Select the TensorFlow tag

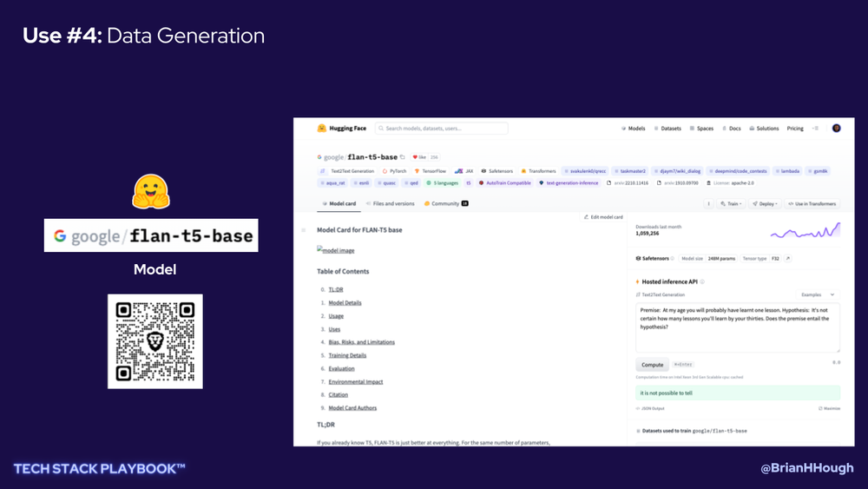(431, 171)
